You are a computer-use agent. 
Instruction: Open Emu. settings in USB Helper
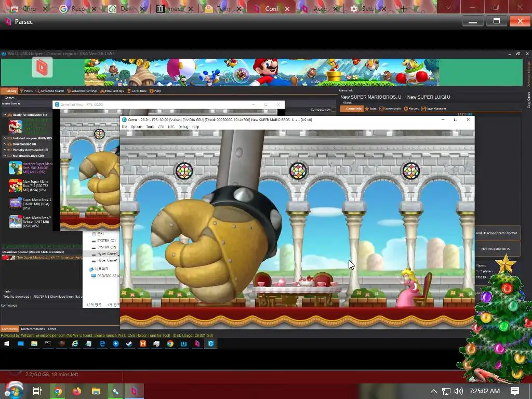tap(112, 91)
